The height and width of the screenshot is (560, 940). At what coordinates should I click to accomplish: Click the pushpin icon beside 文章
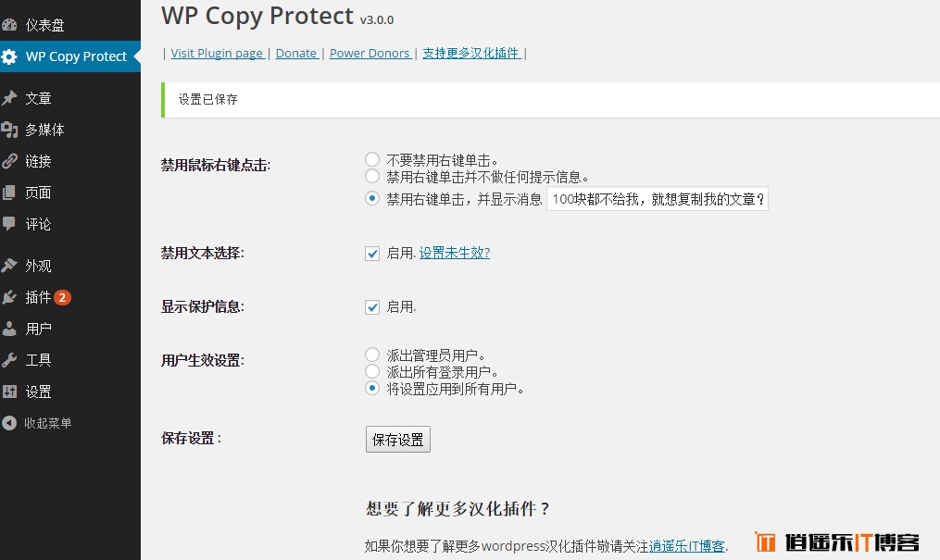coord(9,97)
